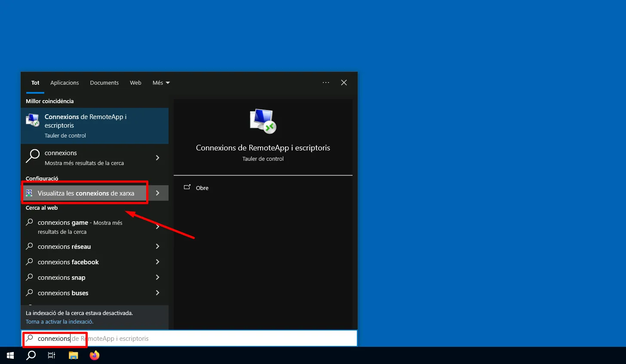Launch Firefox from the taskbar
This screenshot has width=626, height=364.
pos(95,355)
